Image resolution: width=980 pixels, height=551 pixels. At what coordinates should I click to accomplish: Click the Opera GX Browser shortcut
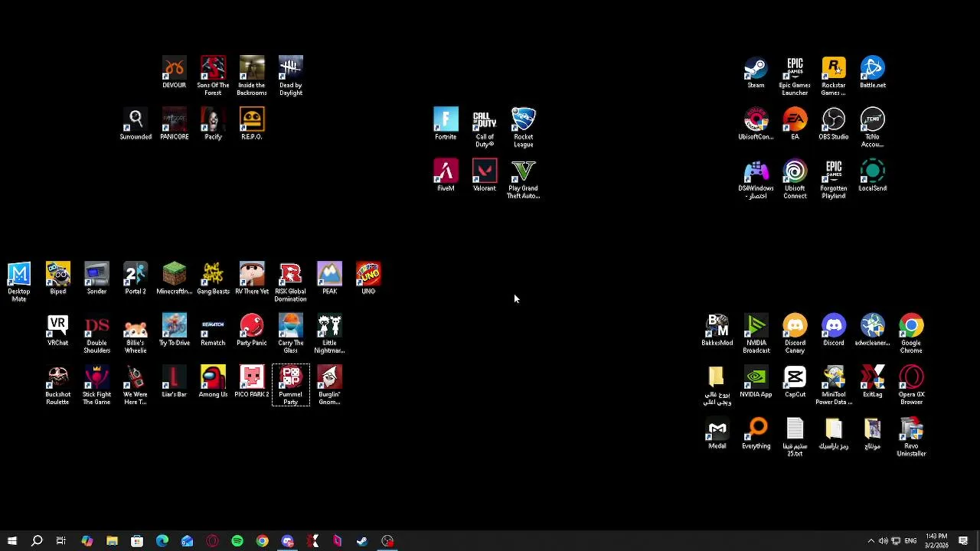911,385
